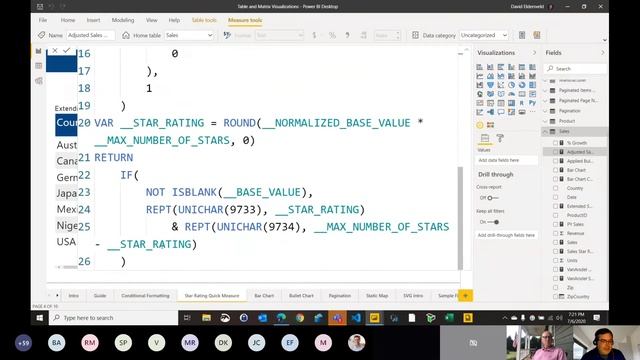Click the Bullet Chart page tab

(x=301, y=296)
